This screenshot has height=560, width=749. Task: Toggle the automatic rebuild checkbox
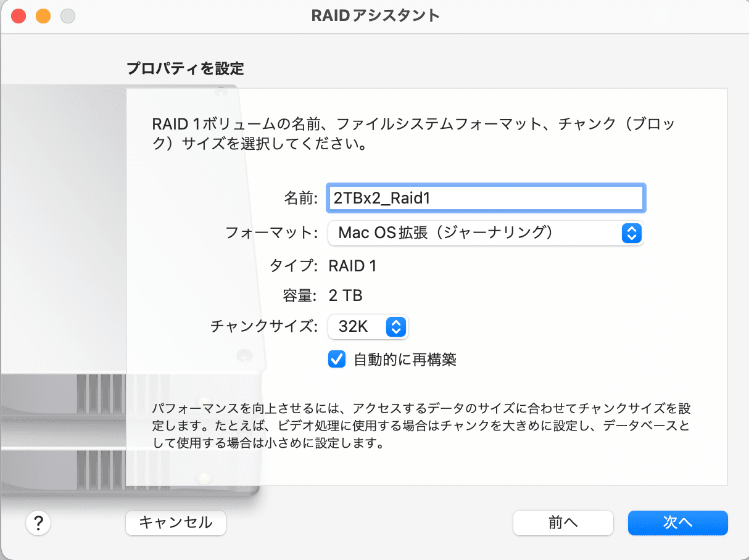click(337, 359)
